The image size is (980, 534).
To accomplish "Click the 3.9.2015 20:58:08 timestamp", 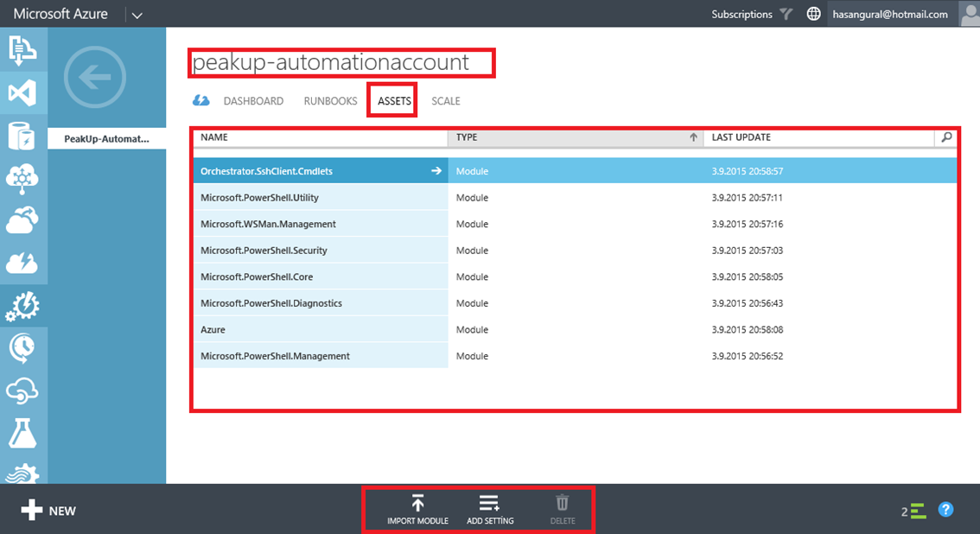I will [747, 329].
